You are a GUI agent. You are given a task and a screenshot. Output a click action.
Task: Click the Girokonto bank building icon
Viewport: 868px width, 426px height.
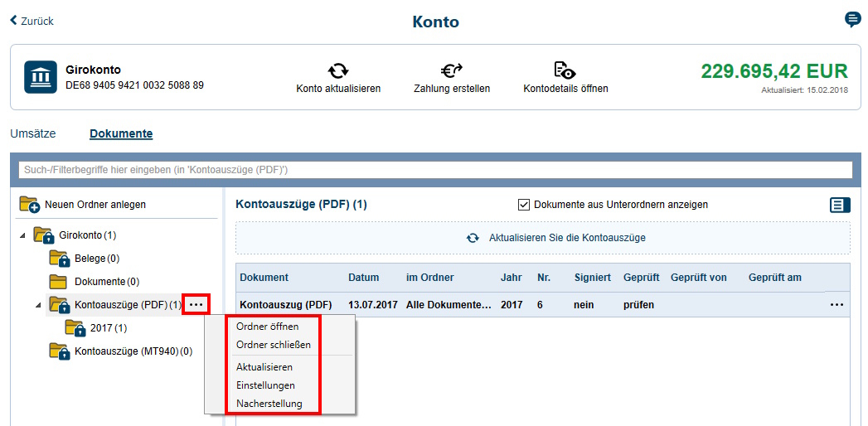point(40,77)
